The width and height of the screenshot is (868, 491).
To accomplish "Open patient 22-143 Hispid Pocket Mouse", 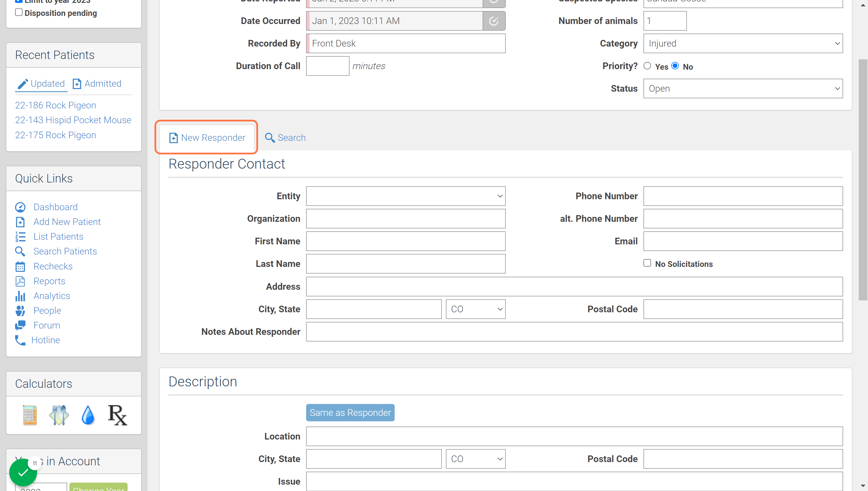I will pyautogui.click(x=73, y=120).
